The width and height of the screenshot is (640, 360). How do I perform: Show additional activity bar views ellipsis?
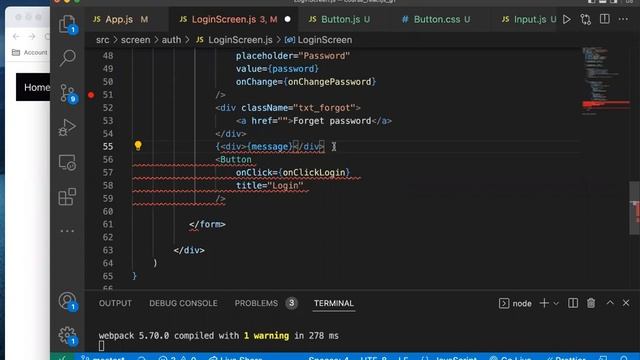[x=67, y=231]
